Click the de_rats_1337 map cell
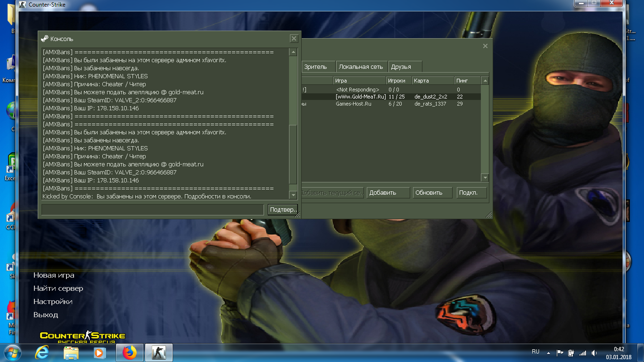 point(430,104)
